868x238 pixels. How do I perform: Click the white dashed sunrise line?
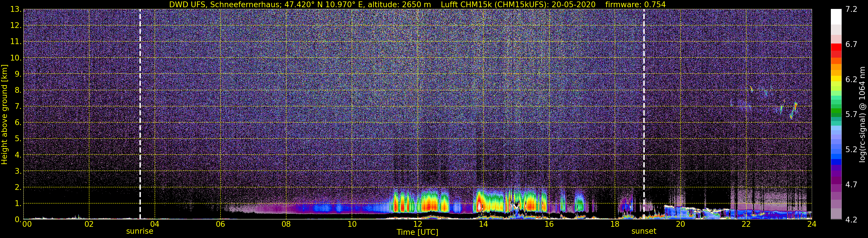[140, 114]
